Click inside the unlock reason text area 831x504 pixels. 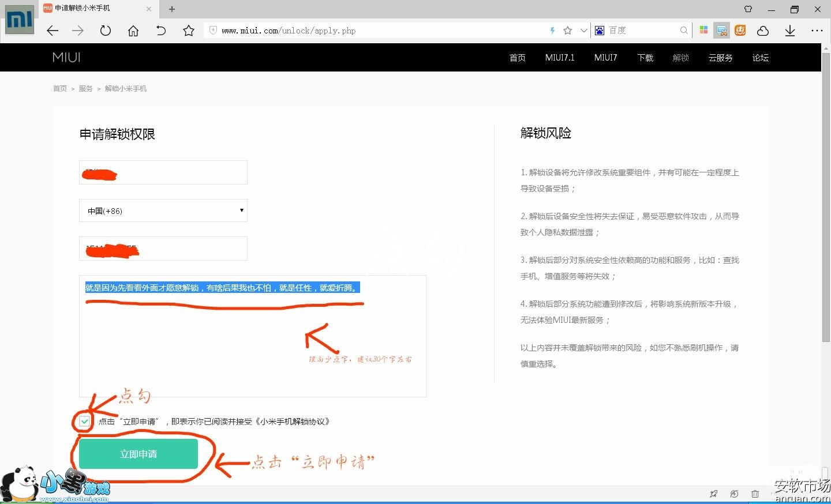click(x=252, y=346)
